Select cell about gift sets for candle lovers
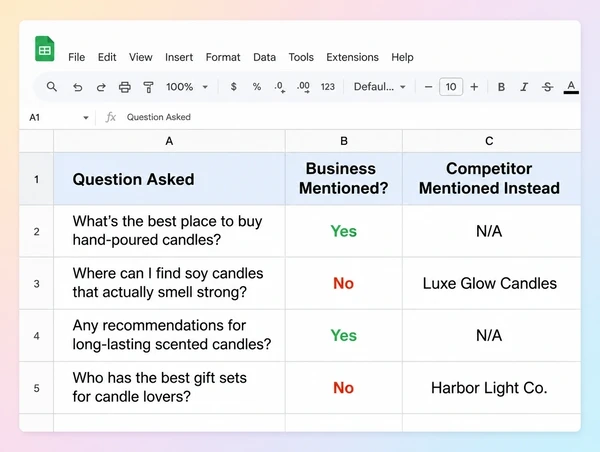This screenshot has width=600, height=452. point(169,388)
